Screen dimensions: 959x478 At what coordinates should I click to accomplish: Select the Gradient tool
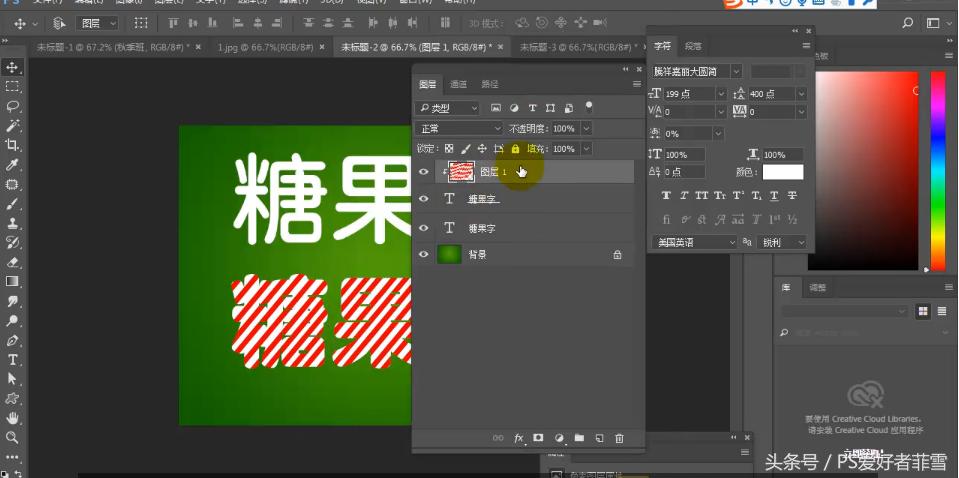point(12,282)
